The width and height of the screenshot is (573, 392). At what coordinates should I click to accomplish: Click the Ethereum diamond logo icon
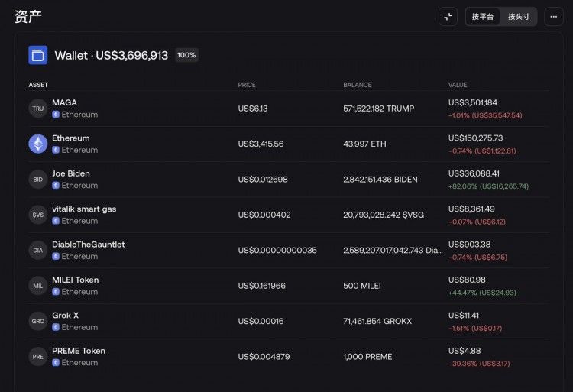pos(38,144)
